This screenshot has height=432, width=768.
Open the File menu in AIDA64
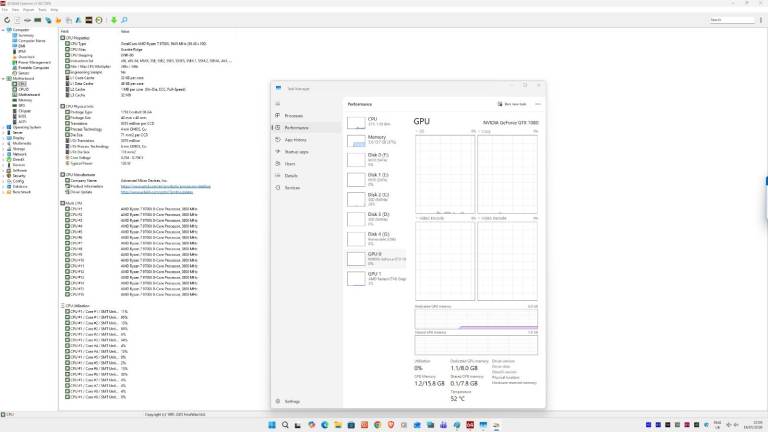click(x=5, y=9)
